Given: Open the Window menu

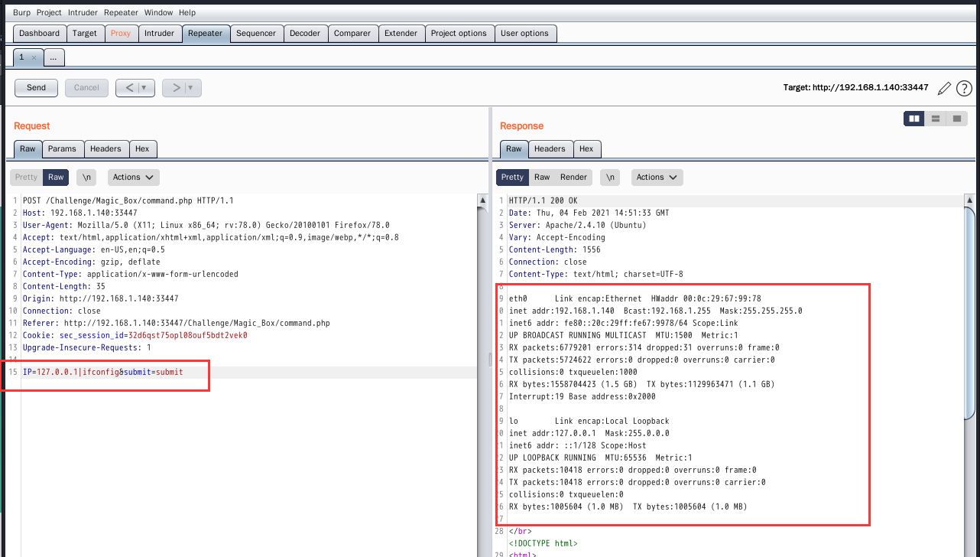Looking at the screenshot, I should click(158, 13).
